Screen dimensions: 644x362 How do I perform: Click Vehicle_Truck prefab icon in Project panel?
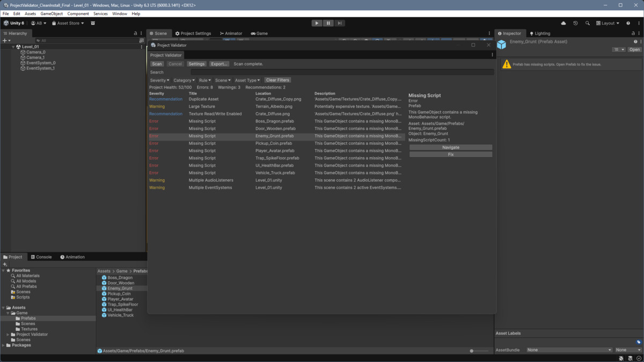104,315
